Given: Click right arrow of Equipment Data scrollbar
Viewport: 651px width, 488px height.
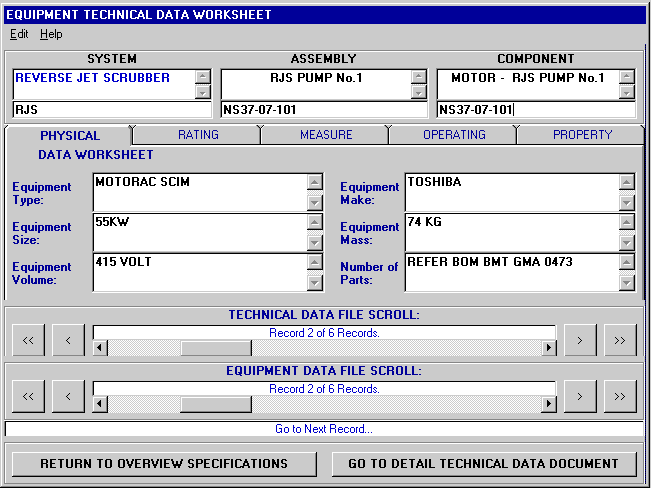Looking at the screenshot, I should [x=549, y=404].
